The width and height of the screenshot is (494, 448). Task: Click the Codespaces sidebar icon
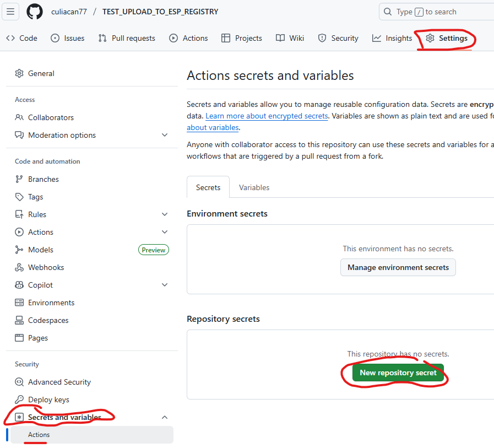pyautogui.click(x=19, y=320)
